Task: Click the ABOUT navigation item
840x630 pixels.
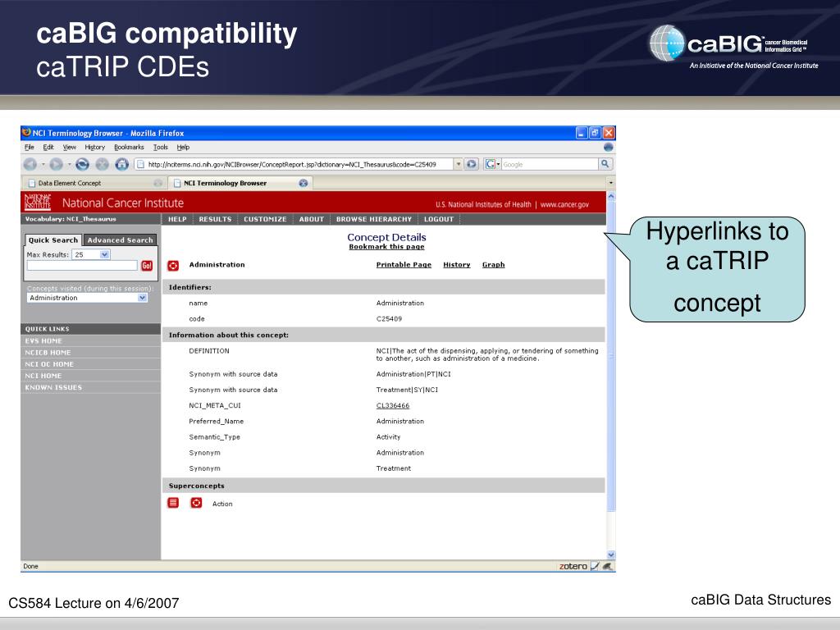Action: pyautogui.click(x=312, y=219)
